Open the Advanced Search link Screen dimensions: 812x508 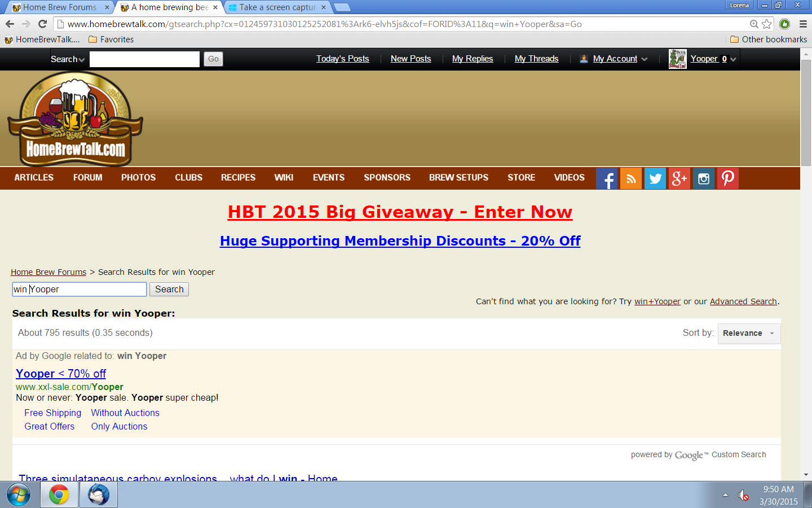pos(743,301)
